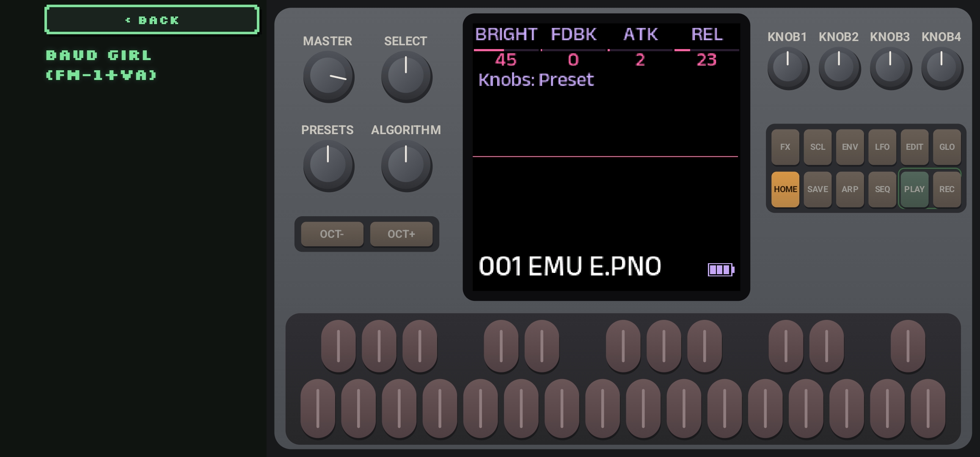Click the KNOB1 dial
980x457 pixels.
click(x=788, y=68)
